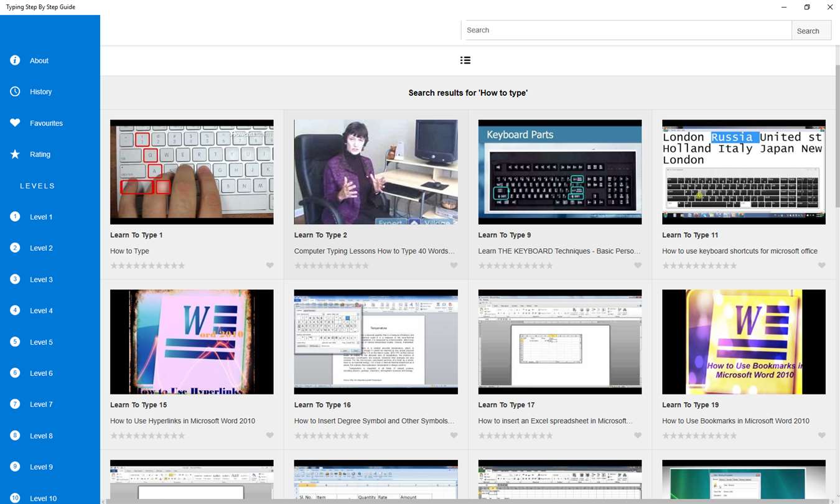Favourite Learn To Type 1 with heart
This screenshot has height=504, width=840.
(269, 266)
